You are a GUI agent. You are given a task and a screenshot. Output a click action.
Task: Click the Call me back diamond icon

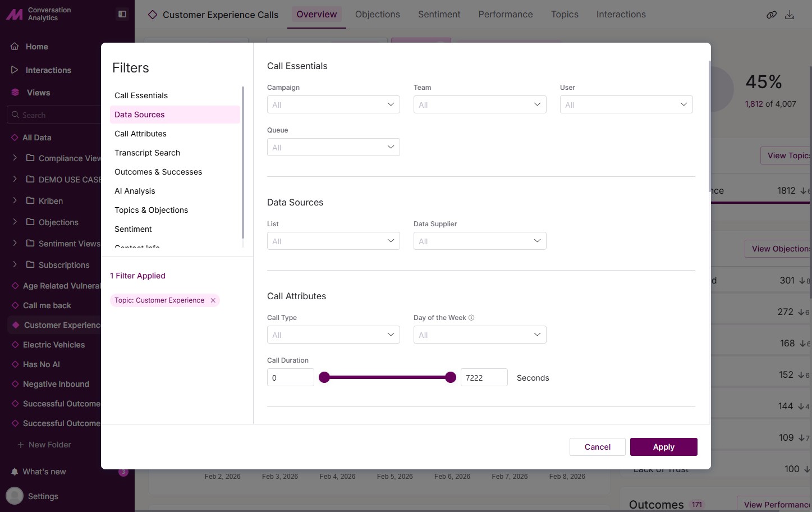click(15, 305)
